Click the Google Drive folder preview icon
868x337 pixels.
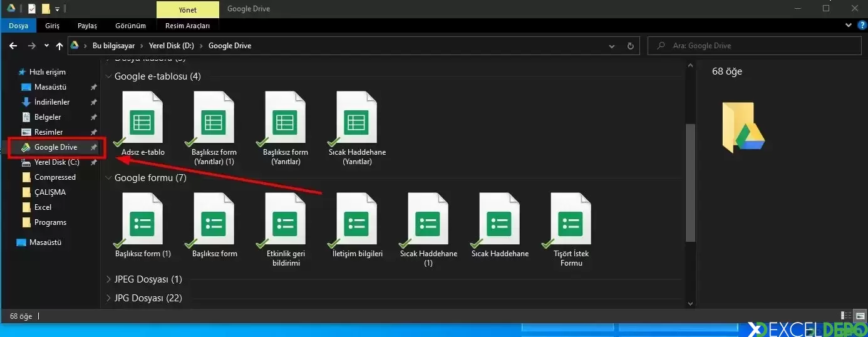click(x=743, y=127)
